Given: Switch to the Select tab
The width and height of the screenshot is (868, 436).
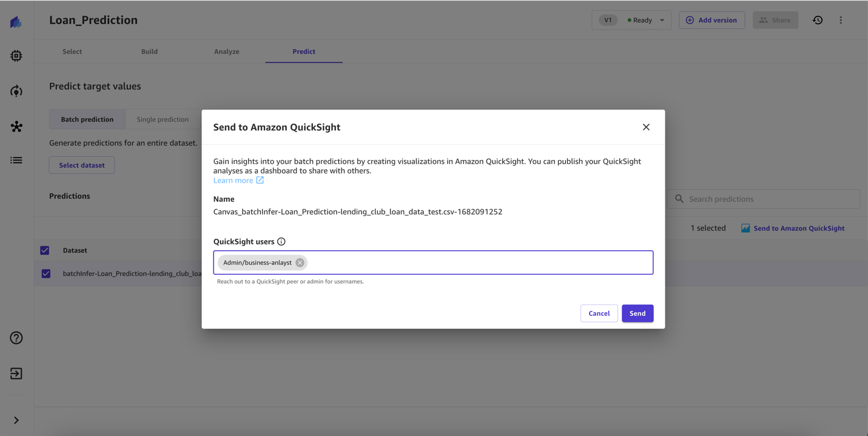Looking at the screenshot, I should pyautogui.click(x=72, y=52).
